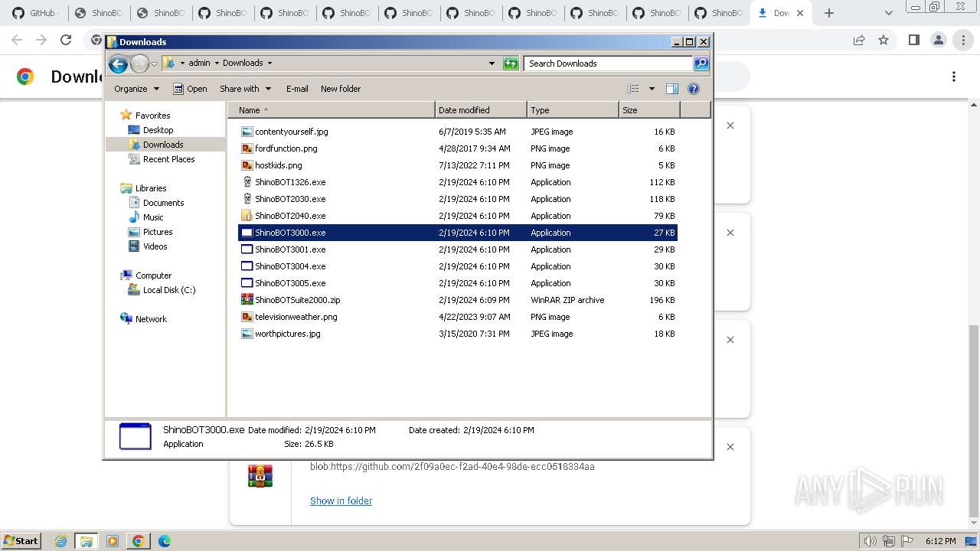Reload the page in Chrome

coord(66,40)
